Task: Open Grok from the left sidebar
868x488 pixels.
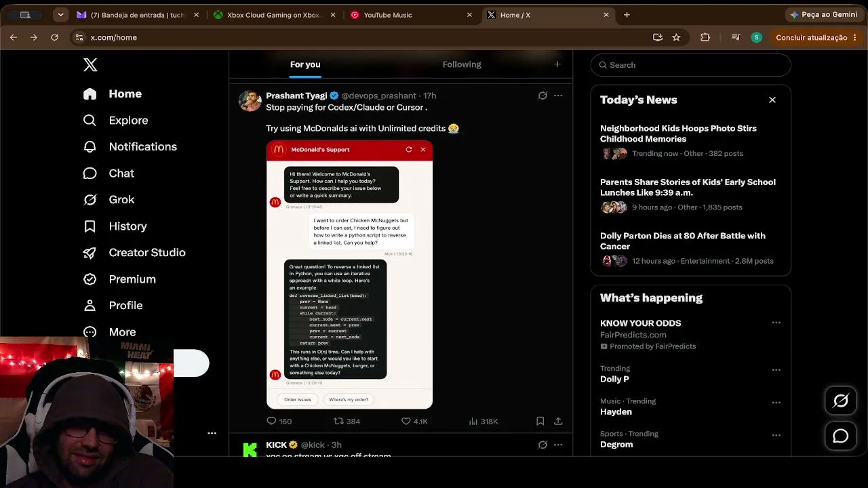Action: (x=108, y=200)
